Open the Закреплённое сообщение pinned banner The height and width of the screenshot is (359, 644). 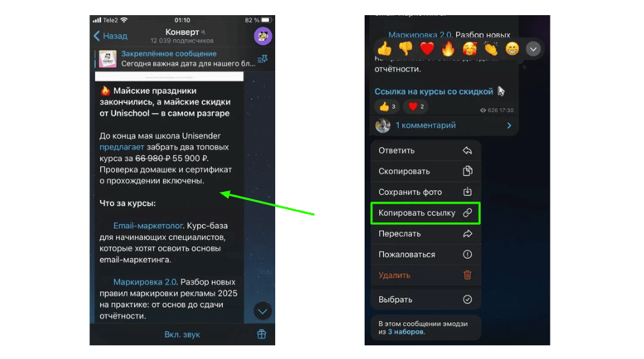coord(177,58)
